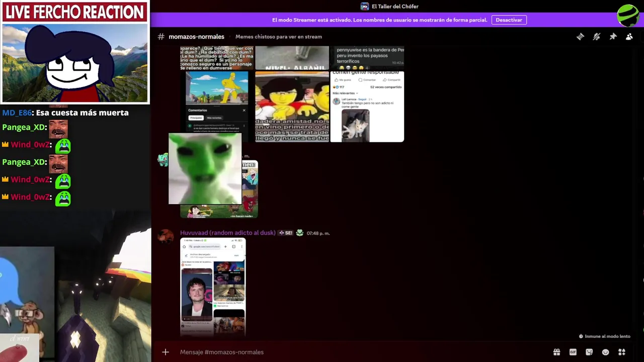Screen dimensions: 644x362
Task: Open pinned messages with the pin icon
Action: pyautogui.click(x=613, y=37)
